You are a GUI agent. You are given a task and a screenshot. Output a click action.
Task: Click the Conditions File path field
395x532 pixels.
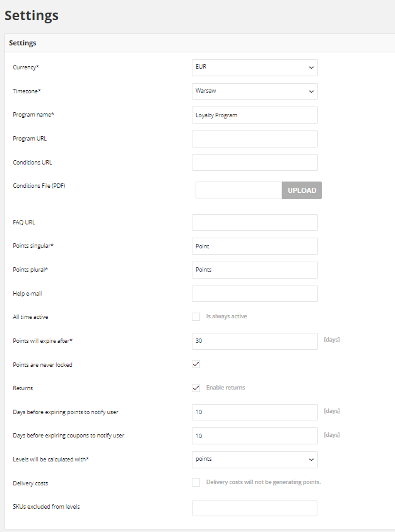pyautogui.click(x=239, y=190)
